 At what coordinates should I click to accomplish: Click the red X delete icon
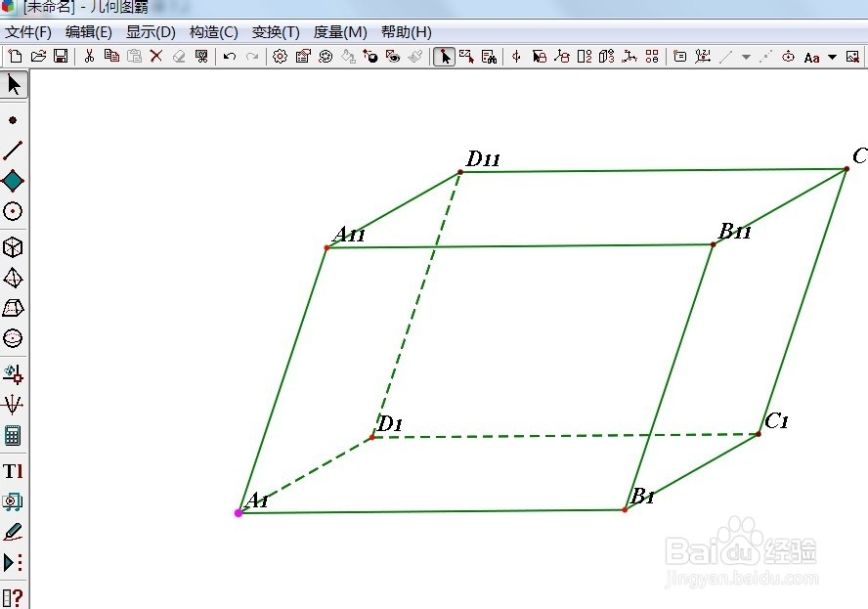point(156,56)
